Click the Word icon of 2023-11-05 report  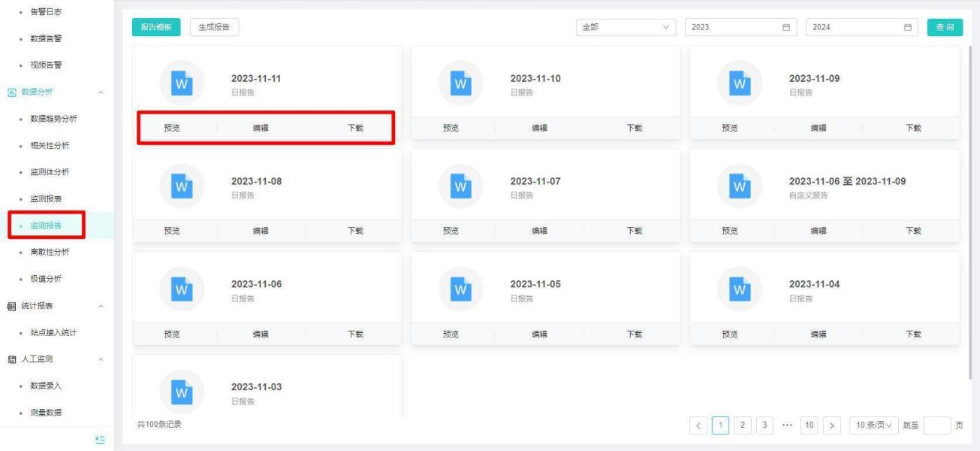pos(460,289)
